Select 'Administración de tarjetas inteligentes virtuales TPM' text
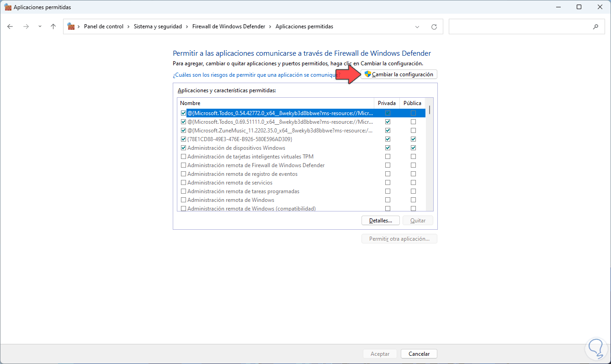Image resolution: width=611 pixels, height=364 pixels. [250, 157]
